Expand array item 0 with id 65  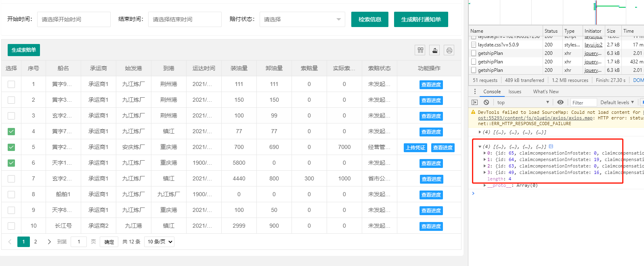point(485,153)
